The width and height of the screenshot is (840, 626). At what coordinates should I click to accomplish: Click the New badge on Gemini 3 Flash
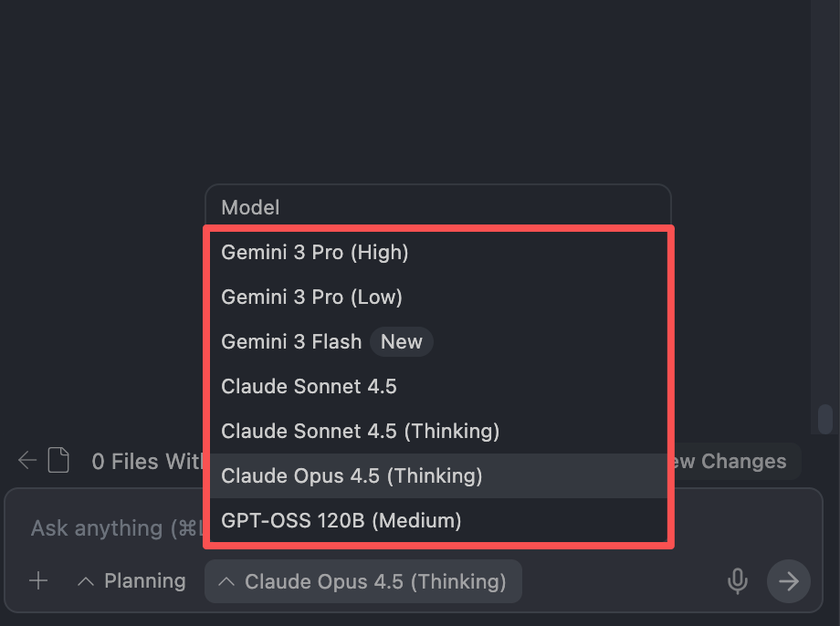pos(401,342)
